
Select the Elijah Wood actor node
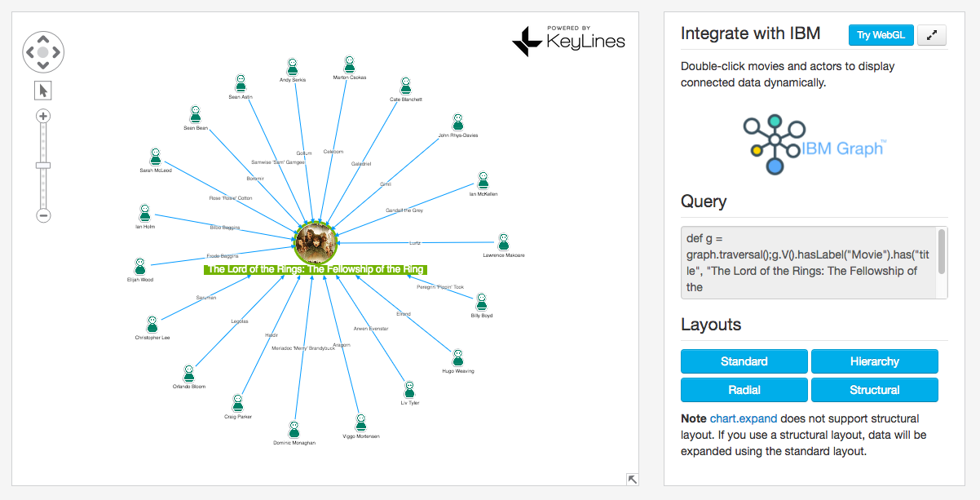click(x=139, y=266)
